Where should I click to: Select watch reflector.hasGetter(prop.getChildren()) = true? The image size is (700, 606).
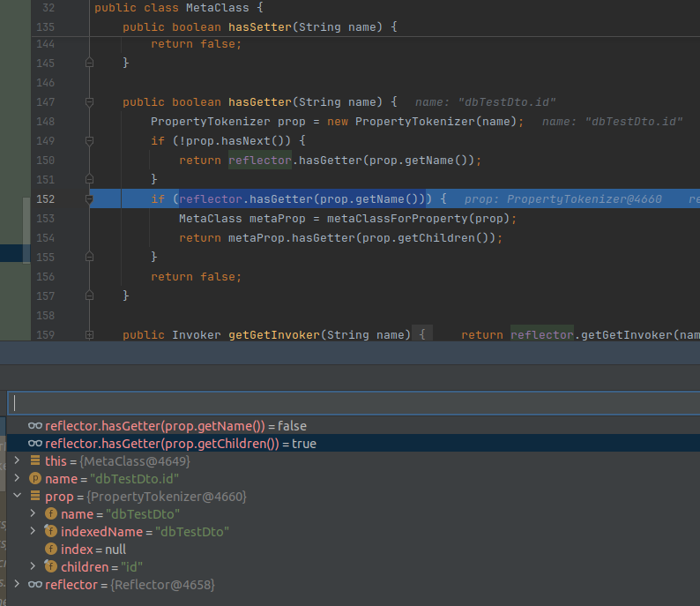[x=354, y=444]
